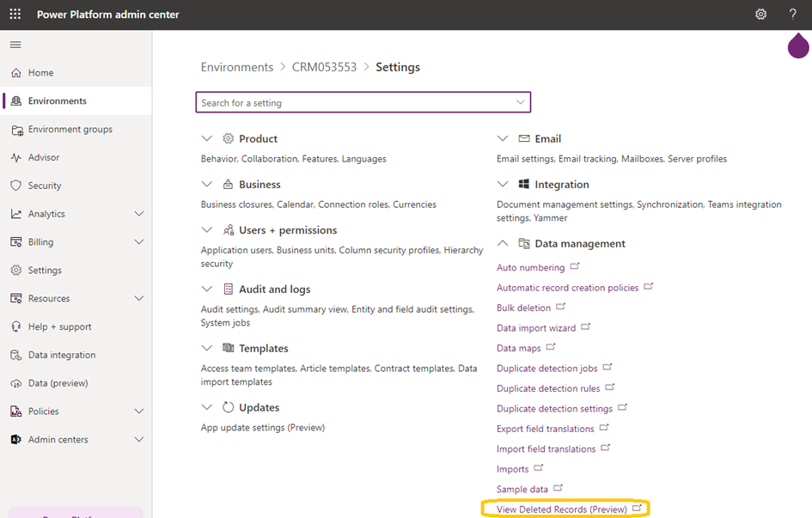812x518 pixels.
Task: Open the purple user account avatar
Action: point(798,46)
